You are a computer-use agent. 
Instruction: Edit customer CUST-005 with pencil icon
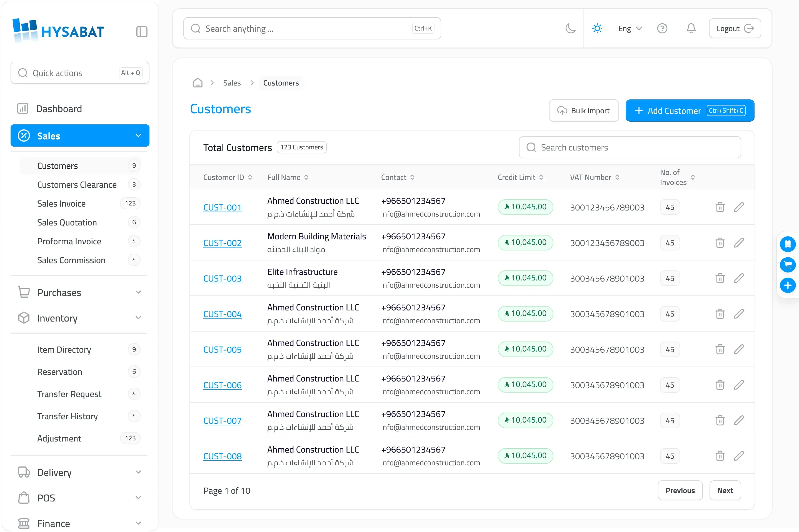pyautogui.click(x=739, y=349)
